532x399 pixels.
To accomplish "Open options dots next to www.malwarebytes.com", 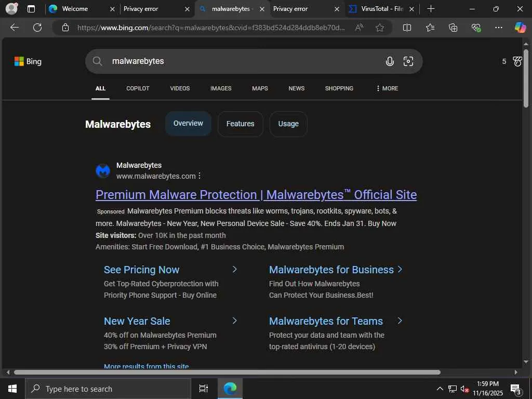I will (199, 176).
